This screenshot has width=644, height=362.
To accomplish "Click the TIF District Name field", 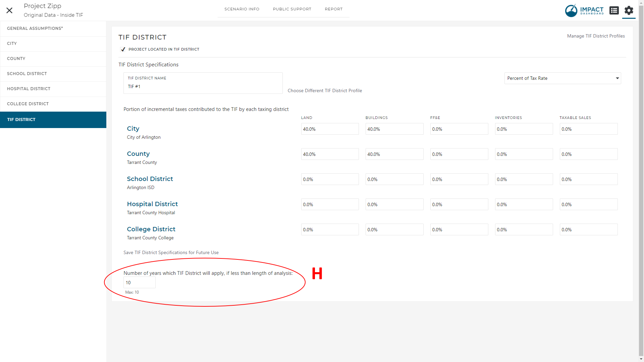I will click(x=203, y=86).
